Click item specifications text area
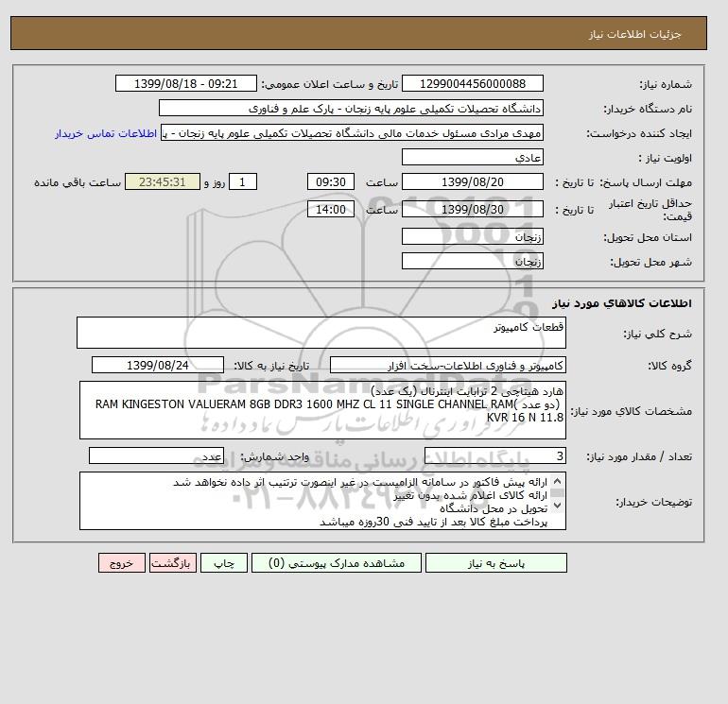Viewport: 728px width, 704px height. (x=322, y=410)
